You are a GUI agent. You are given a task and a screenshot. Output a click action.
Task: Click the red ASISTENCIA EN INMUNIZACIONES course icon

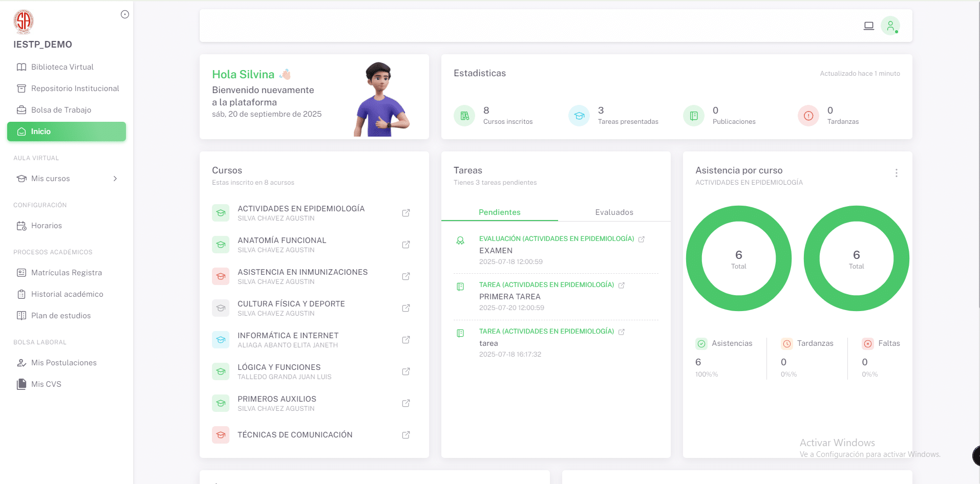pos(221,276)
